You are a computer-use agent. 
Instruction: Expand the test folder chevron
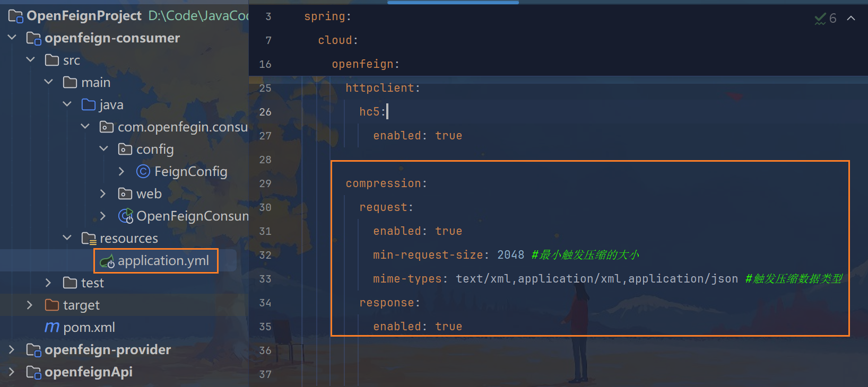(x=49, y=283)
